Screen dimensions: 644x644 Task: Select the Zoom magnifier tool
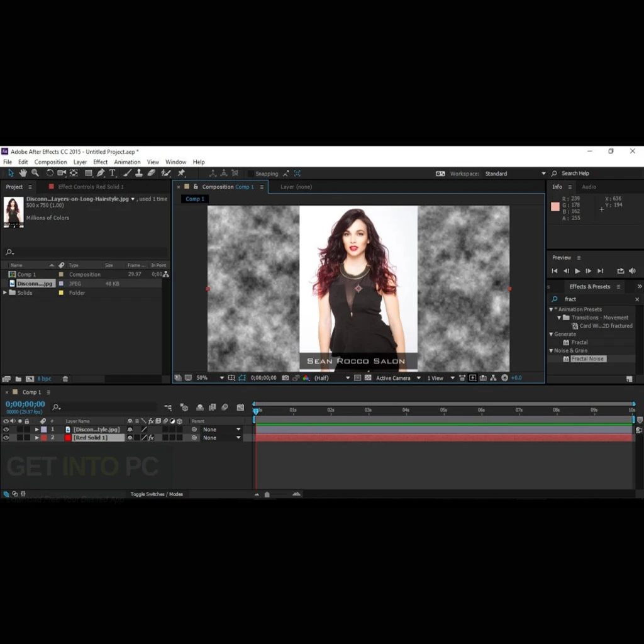pos(35,173)
